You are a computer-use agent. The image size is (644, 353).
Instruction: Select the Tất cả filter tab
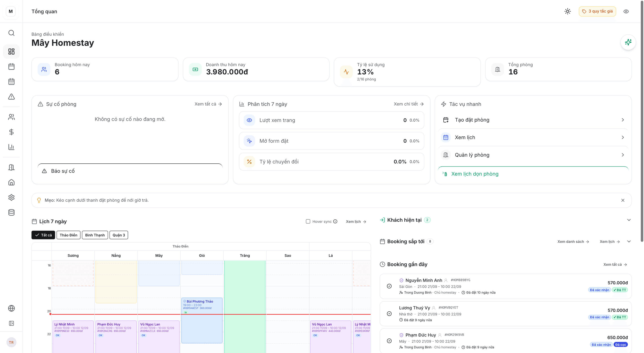43,235
